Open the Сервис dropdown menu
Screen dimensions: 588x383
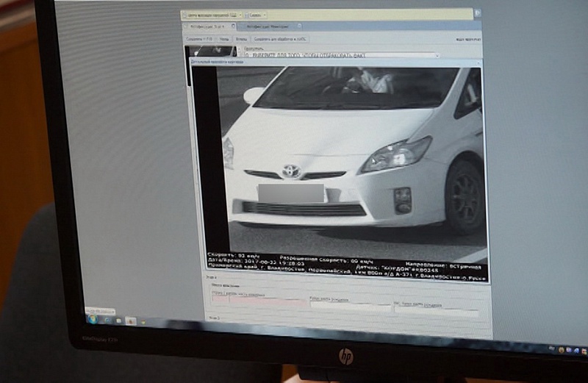click(257, 14)
